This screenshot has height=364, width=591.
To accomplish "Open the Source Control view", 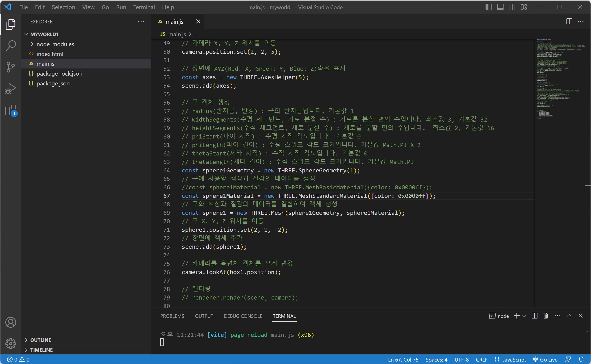I will 10,67.
